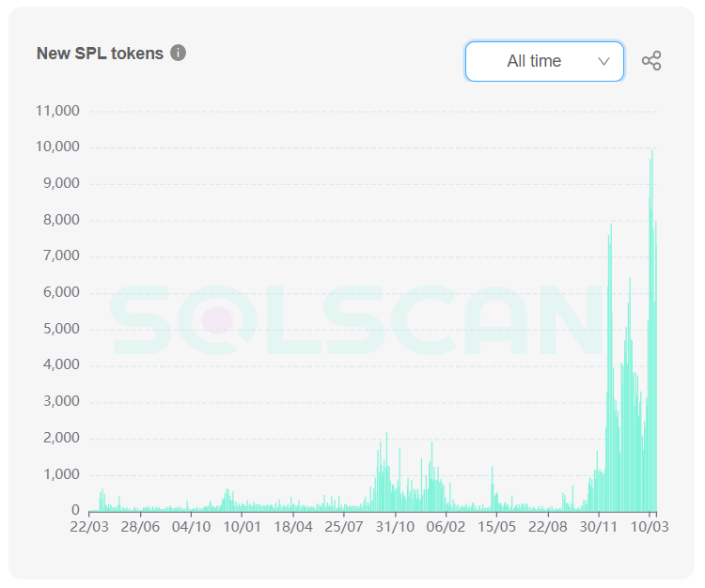Click the info icon beside New SPL tokens
The image size is (705, 588).
[x=178, y=53]
